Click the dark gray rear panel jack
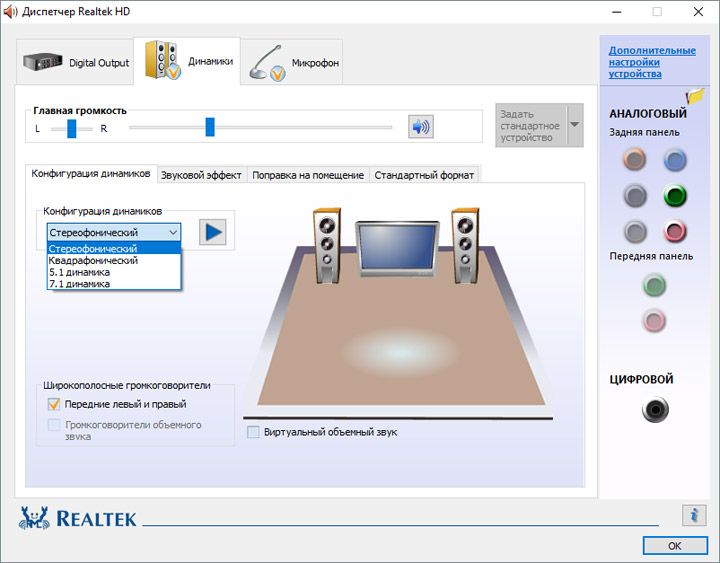 point(635,196)
